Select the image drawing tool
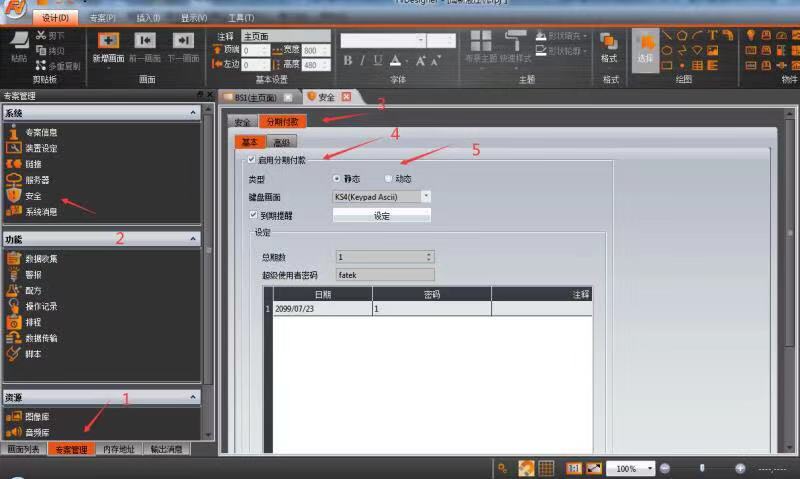The height and width of the screenshot is (479, 800). [x=713, y=51]
